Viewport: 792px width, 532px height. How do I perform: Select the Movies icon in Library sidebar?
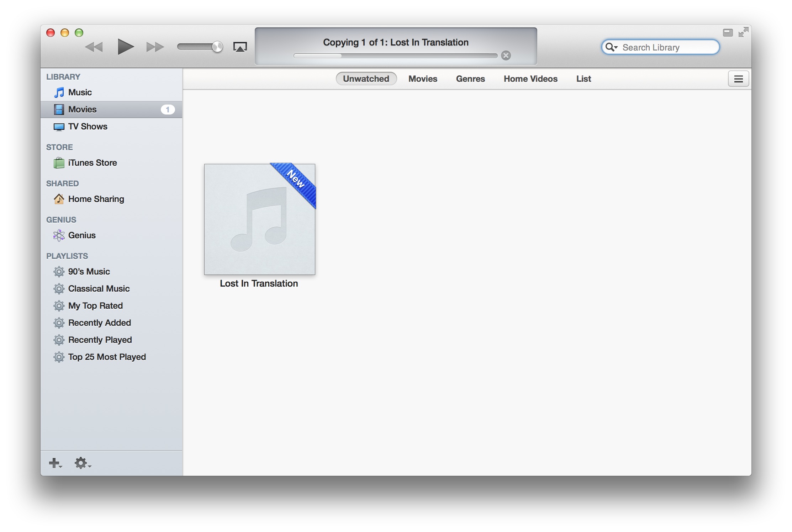(59, 109)
